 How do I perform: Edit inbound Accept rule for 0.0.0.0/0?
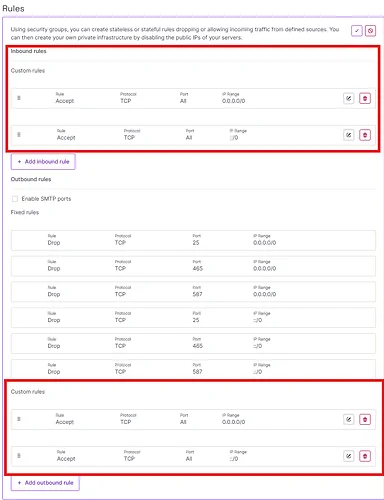349,98
